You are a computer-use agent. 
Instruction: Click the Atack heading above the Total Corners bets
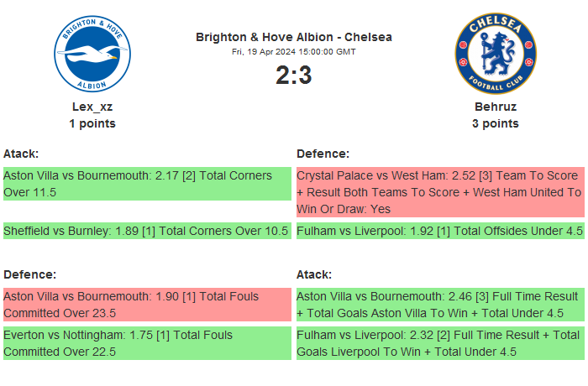click(21, 154)
